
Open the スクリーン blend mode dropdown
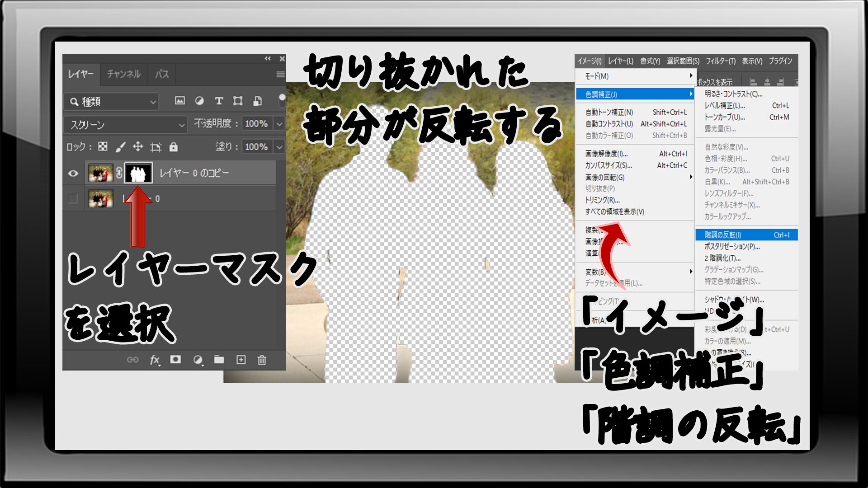[x=125, y=124]
